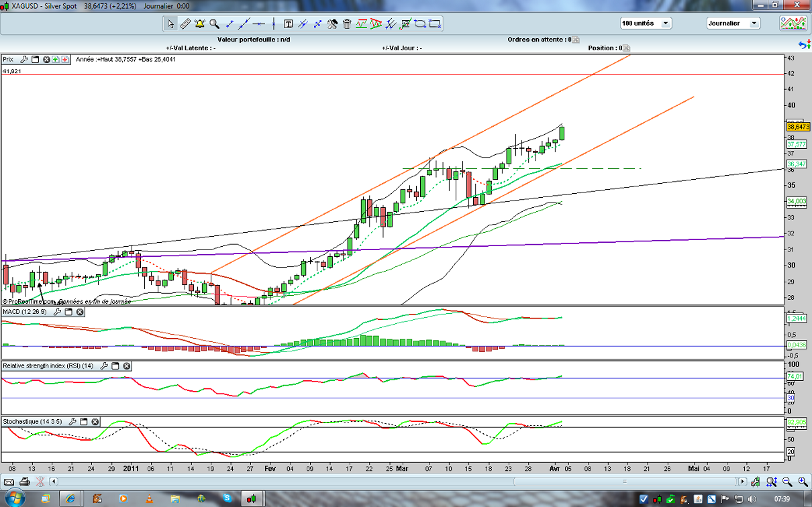Click the printer icon at bottom left
Image resolution: width=812 pixels, height=507 pixels.
(25, 482)
